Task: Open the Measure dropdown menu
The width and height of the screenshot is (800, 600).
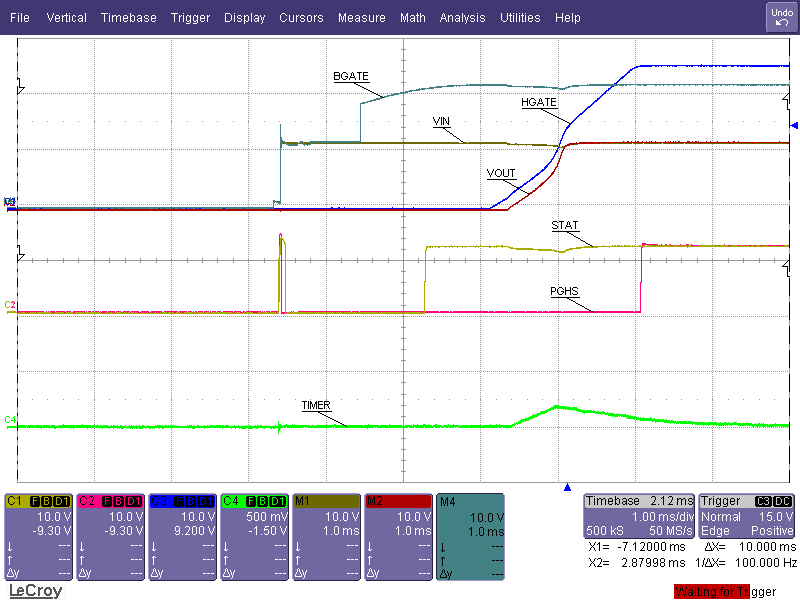Action: (x=361, y=17)
